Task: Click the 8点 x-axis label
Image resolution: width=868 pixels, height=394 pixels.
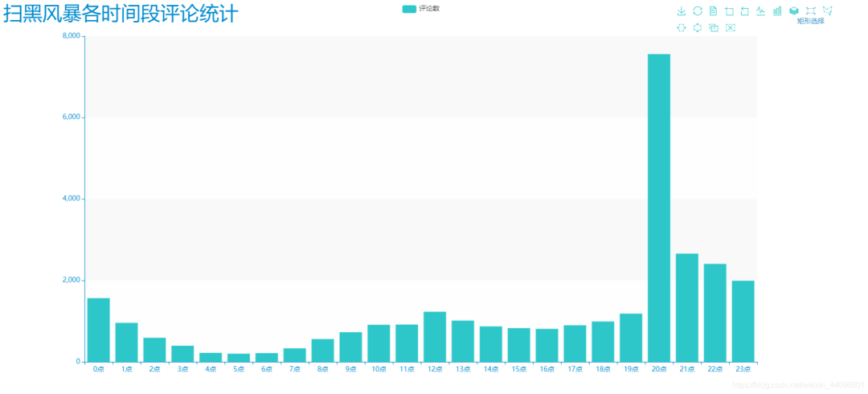Action: (x=323, y=370)
